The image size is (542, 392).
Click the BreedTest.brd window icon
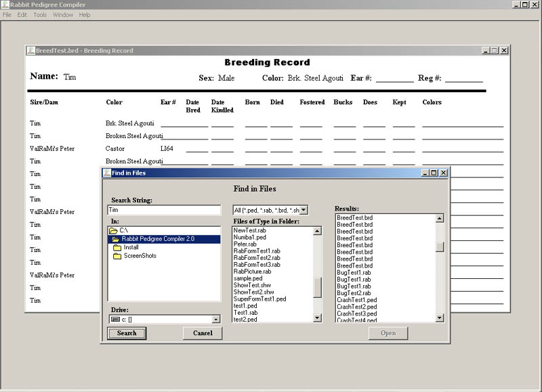30,51
